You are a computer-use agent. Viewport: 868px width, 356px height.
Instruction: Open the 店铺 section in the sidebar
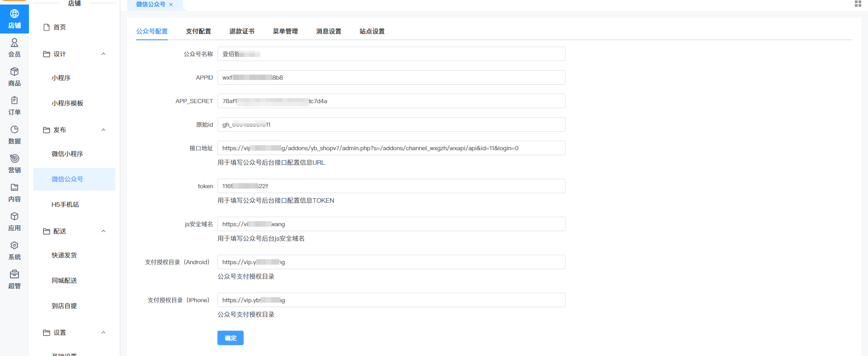(x=14, y=19)
